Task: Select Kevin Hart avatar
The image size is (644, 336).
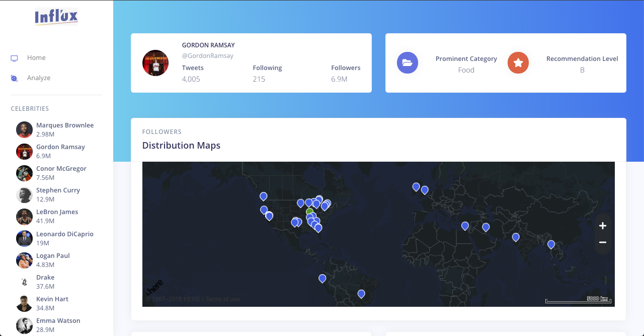Action: (x=24, y=303)
